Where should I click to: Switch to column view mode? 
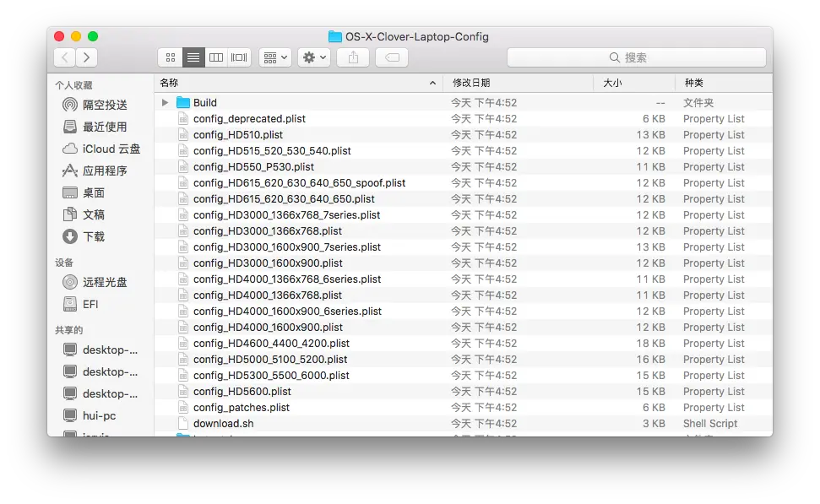coord(215,57)
